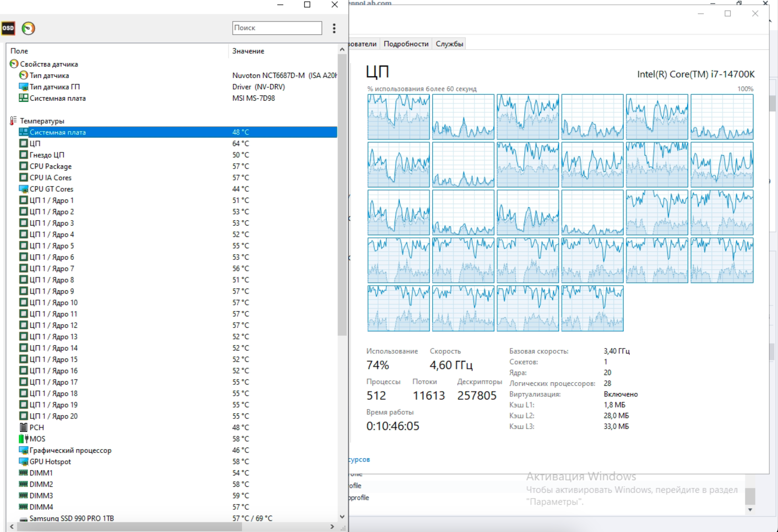Click the OSD panel icon
The height and width of the screenshot is (532, 778).
point(8,28)
